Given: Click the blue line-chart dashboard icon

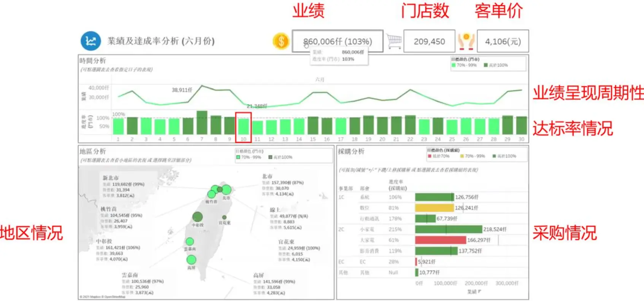Looking at the screenshot, I should pyautogui.click(x=90, y=41).
